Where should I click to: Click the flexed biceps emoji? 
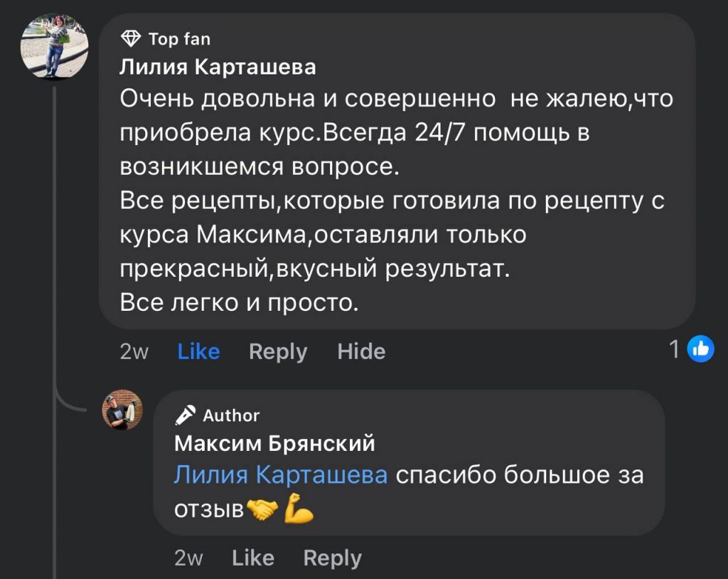299,509
